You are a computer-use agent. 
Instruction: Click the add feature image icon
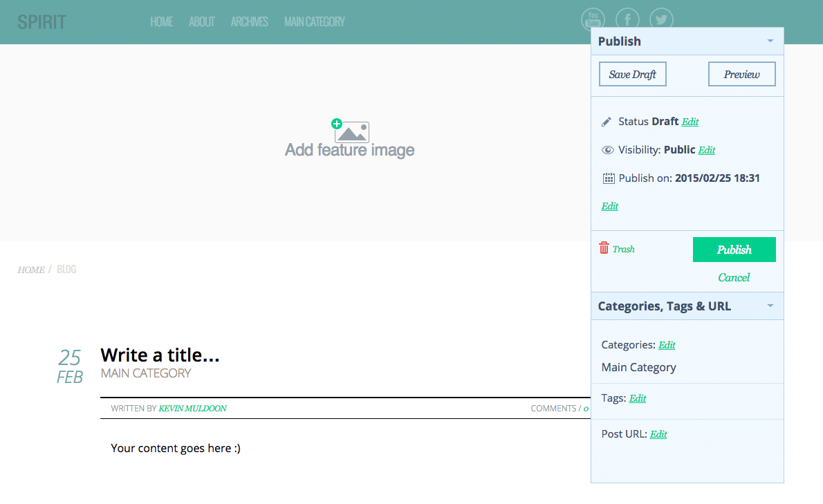click(x=350, y=131)
